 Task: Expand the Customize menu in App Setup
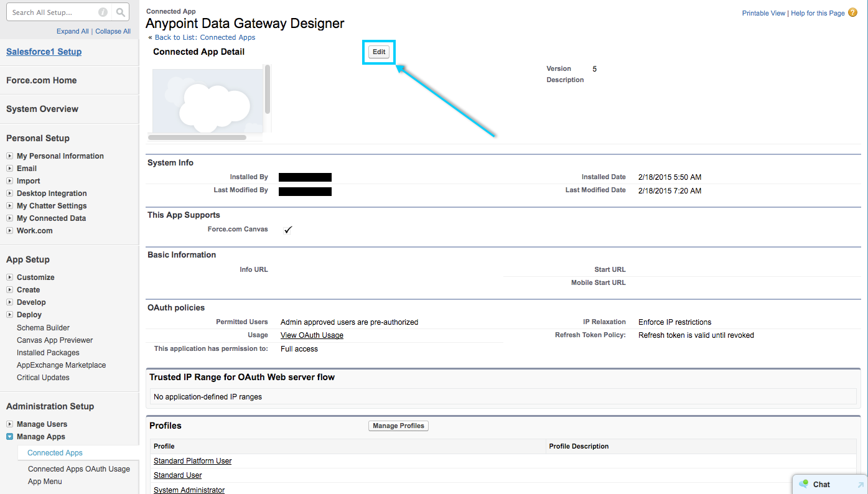pyautogui.click(x=10, y=277)
